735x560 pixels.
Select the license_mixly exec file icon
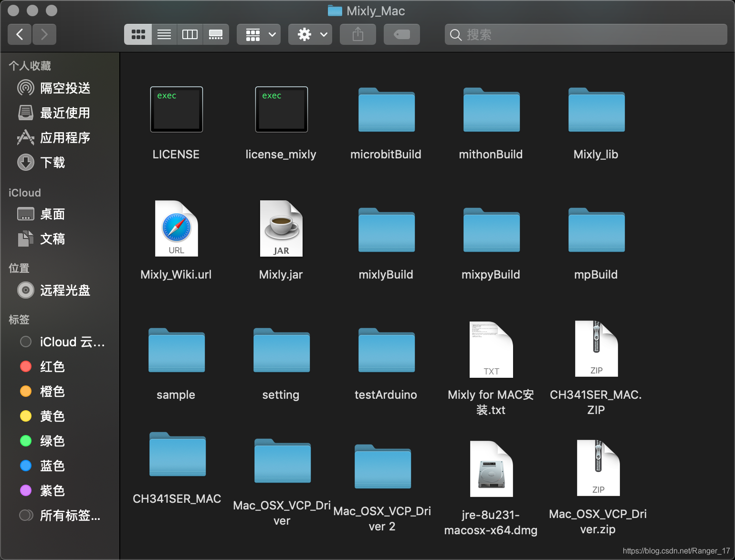tap(282, 109)
